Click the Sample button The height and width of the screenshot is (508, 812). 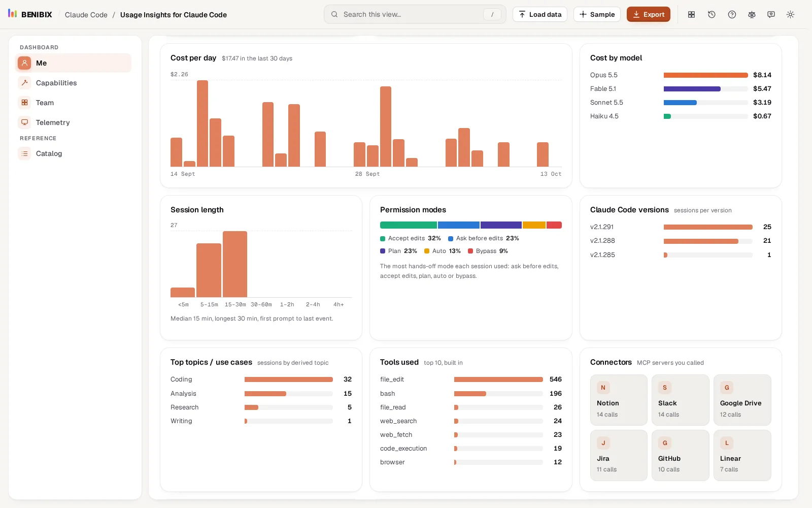coord(597,14)
